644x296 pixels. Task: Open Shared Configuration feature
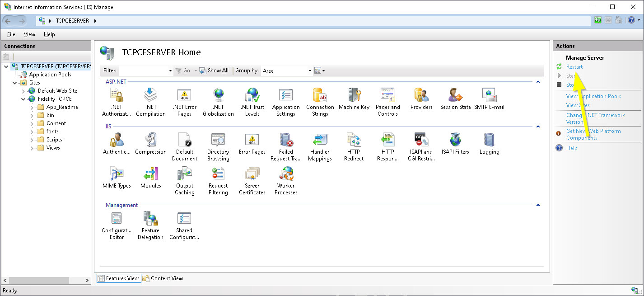[184, 226]
